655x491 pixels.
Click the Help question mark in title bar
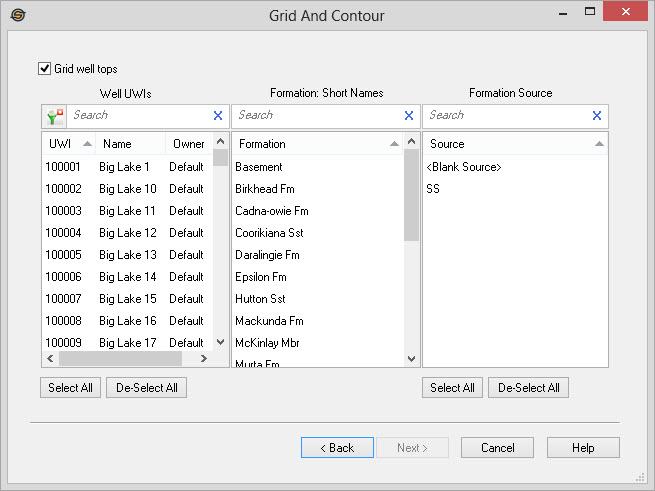(543, 15)
